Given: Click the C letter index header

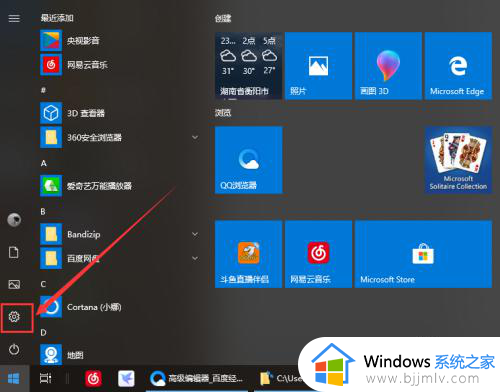Looking at the screenshot, I should point(43,284).
